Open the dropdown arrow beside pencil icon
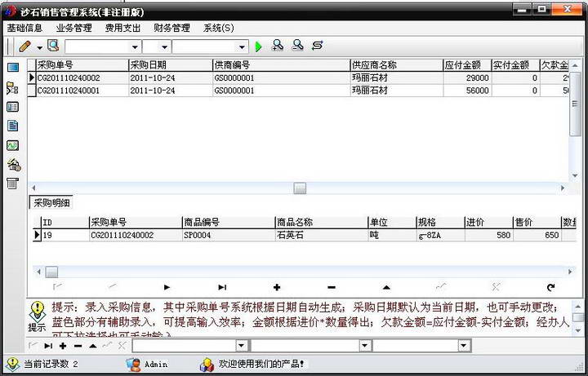588x376 pixels. click(x=40, y=48)
